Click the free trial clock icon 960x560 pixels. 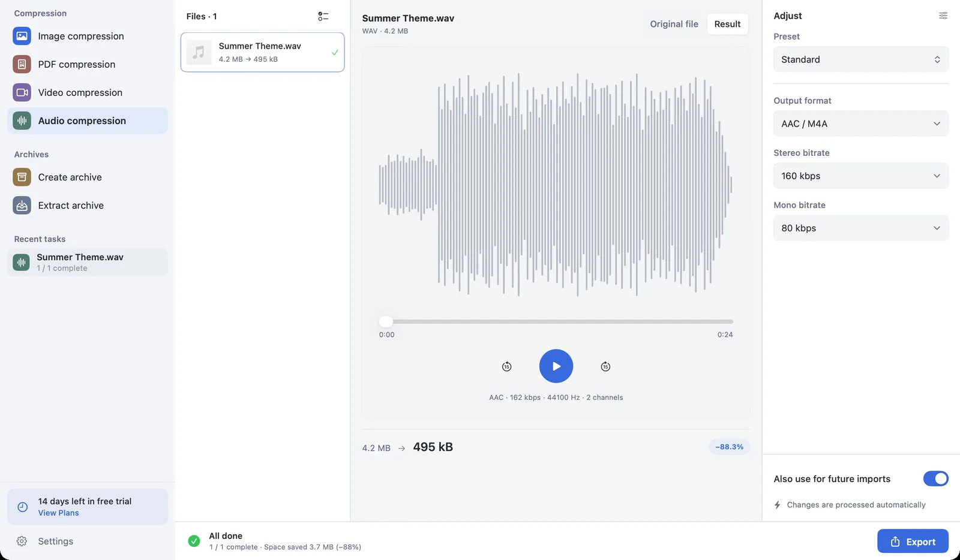coord(23,507)
